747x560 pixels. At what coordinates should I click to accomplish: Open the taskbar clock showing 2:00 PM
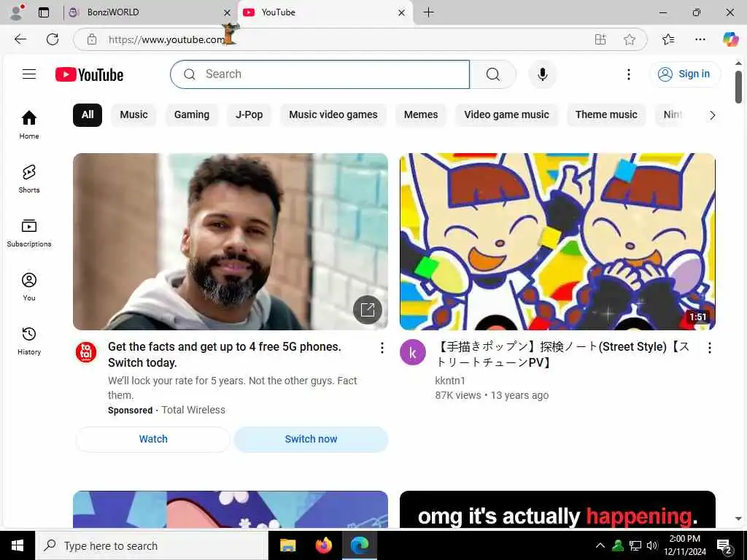[684, 545]
